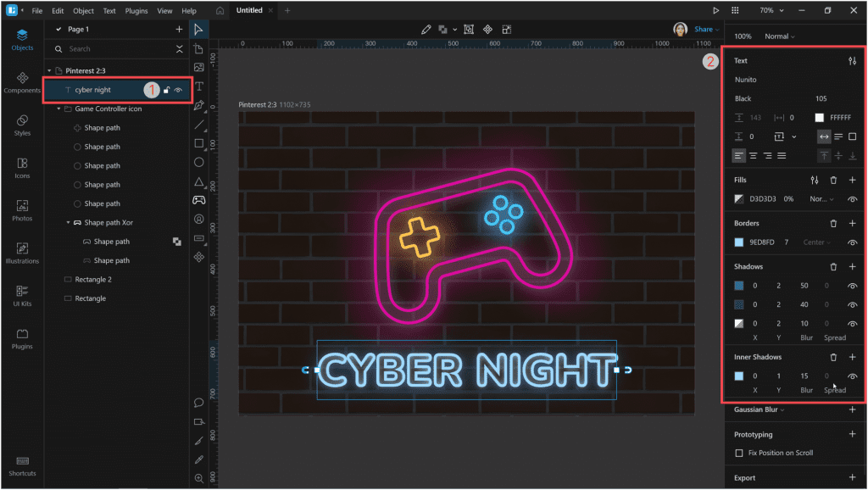Open the Normal blend mode dropdown
This screenshot has height=490, width=868.
point(780,36)
